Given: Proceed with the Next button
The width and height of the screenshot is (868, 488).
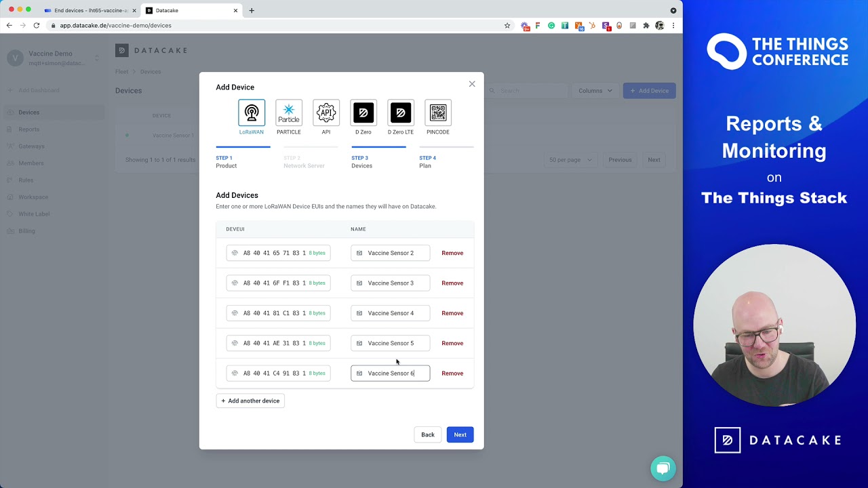Looking at the screenshot, I should coord(460,434).
